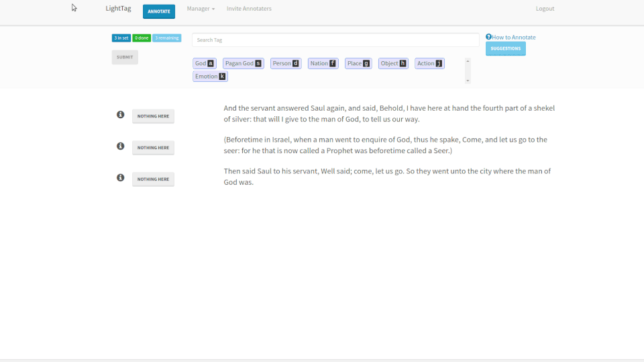Select the Nation tag
Screen dimensions: 644x362
pos(323,63)
